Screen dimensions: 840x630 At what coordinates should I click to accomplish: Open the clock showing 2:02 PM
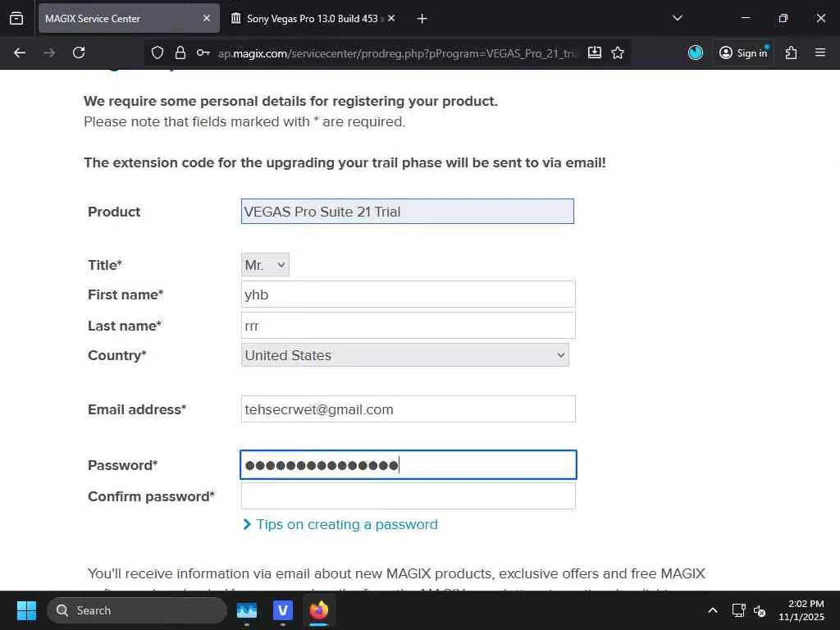pyautogui.click(x=801, y=610)
